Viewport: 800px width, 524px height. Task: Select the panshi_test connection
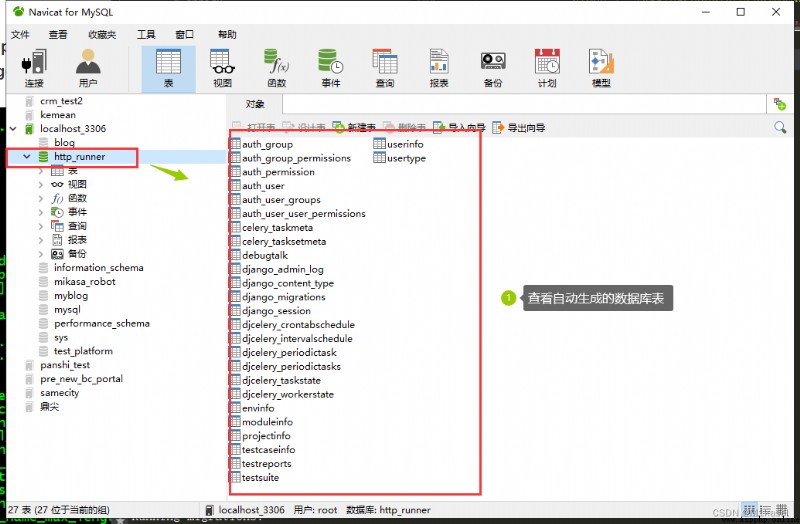pyautogui.click(x=65, y=365)
